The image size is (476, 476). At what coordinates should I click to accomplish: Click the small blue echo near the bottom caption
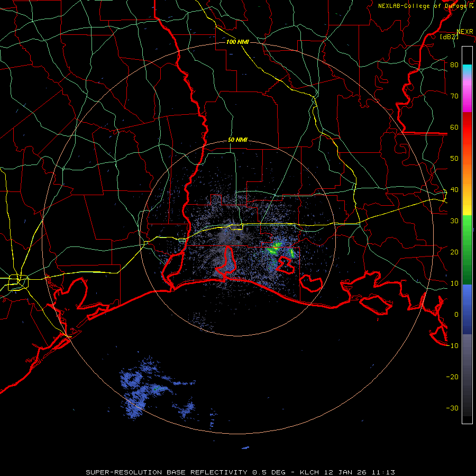coord(245,447)
